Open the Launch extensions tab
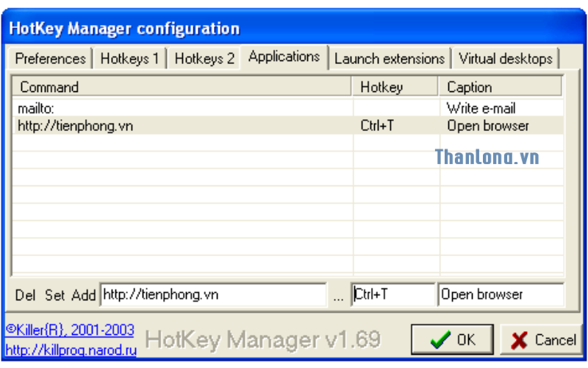588x368 pixels. [x=390, y=59]
